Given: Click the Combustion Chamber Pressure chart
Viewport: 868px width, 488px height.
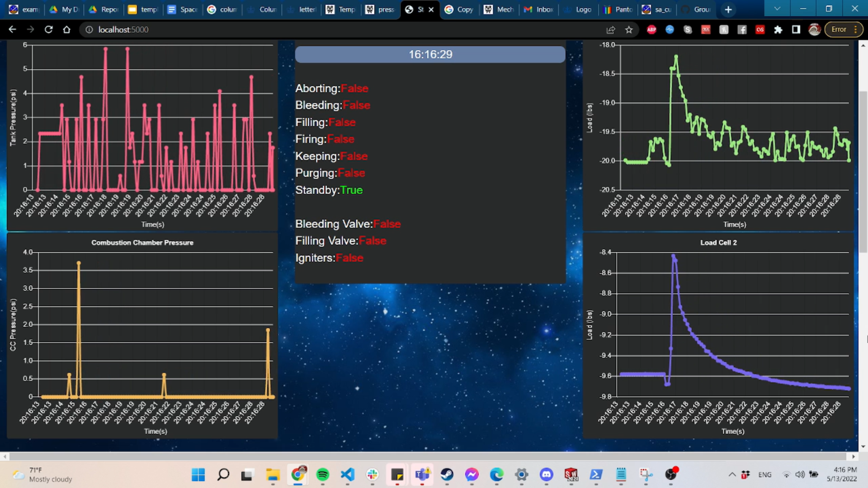Looking at the screenshot, I should [x=142, y=337].
